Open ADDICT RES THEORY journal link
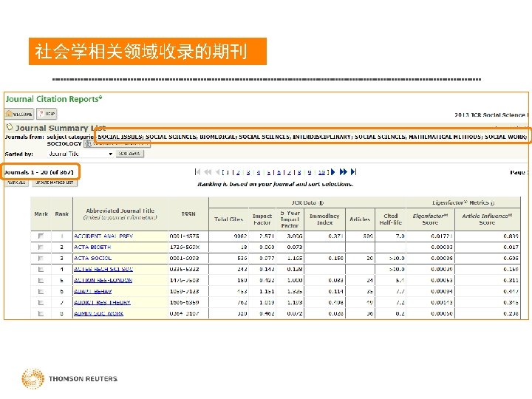 point(102,302)
